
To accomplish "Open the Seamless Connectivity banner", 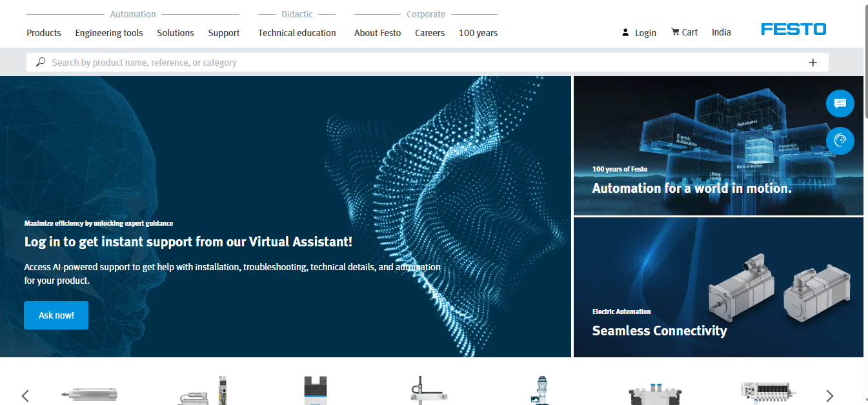I will coord(718,287).
